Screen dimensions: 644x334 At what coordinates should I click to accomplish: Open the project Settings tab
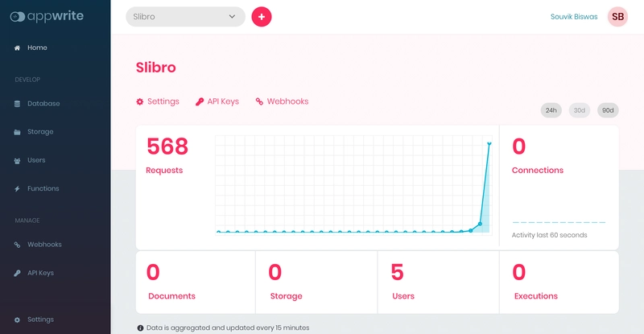pos(158,102)
